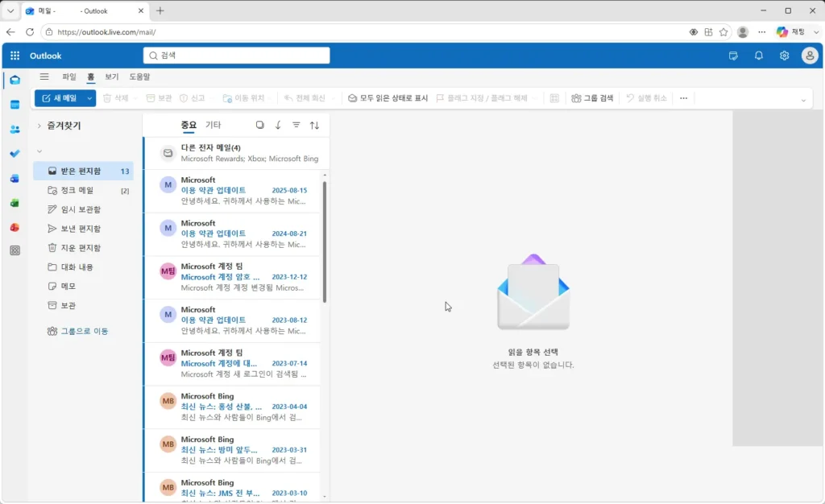This screenshot has width=825, height=504.
Task: Click Mark all as read button
Action: click(388, 98)
